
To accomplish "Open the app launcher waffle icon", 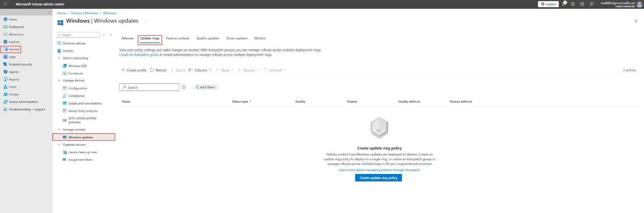I will click(x=5, y=4).
